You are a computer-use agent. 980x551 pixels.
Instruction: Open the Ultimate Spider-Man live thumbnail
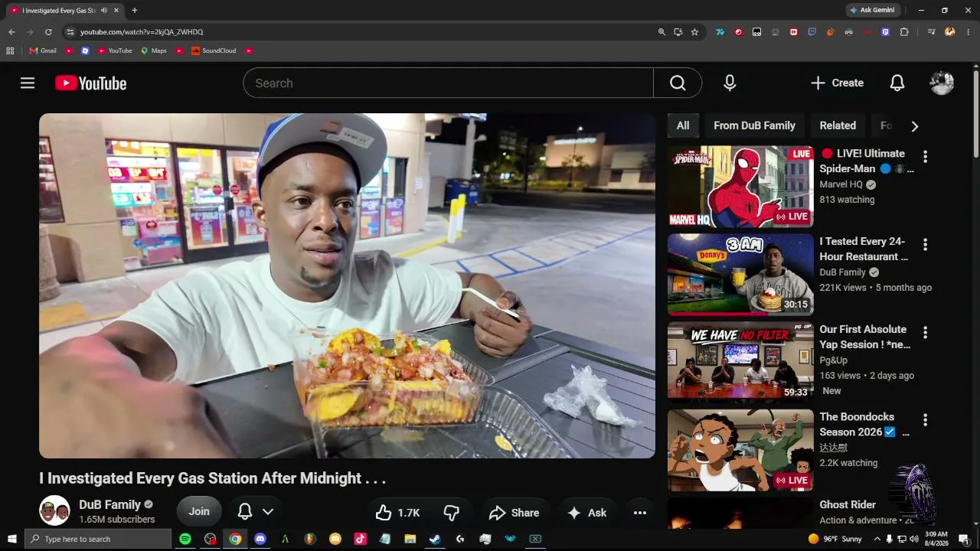tap(740, 186)
